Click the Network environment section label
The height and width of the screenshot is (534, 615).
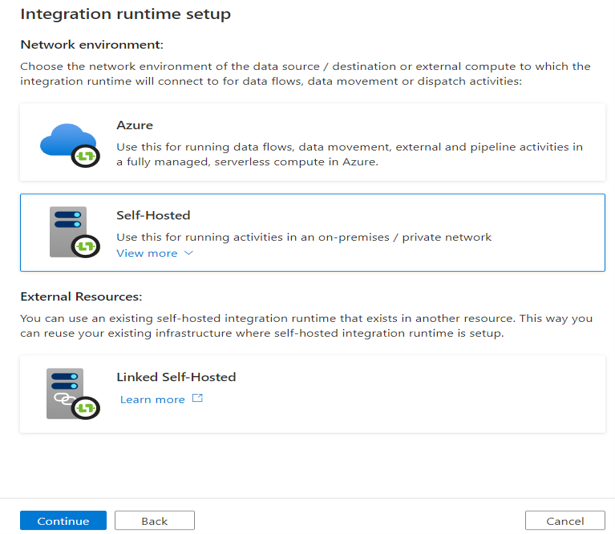91,45
